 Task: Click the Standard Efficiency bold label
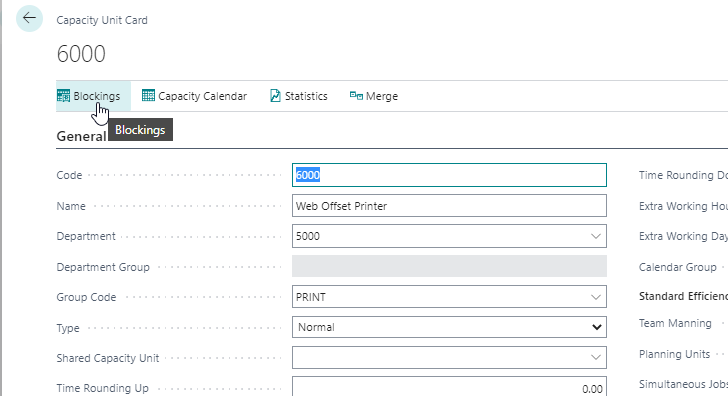point(683,296)
